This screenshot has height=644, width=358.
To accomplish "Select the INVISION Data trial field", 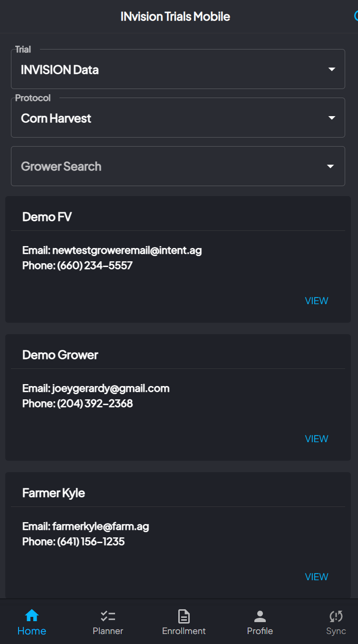I will (178, 69).
